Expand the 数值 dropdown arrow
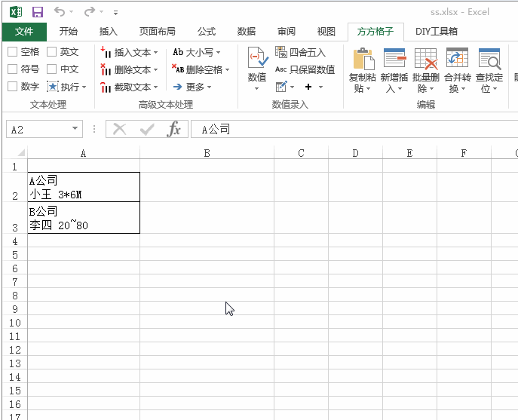This screenshot has width=518, height=420. click(x=256, y=88)
